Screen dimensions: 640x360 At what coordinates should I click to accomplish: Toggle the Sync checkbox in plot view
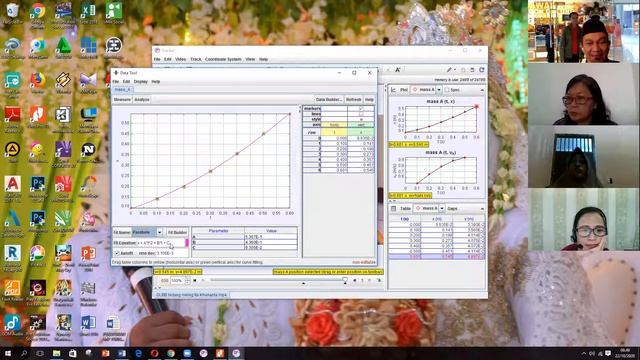pyautogui.click(x=447, y=90)
